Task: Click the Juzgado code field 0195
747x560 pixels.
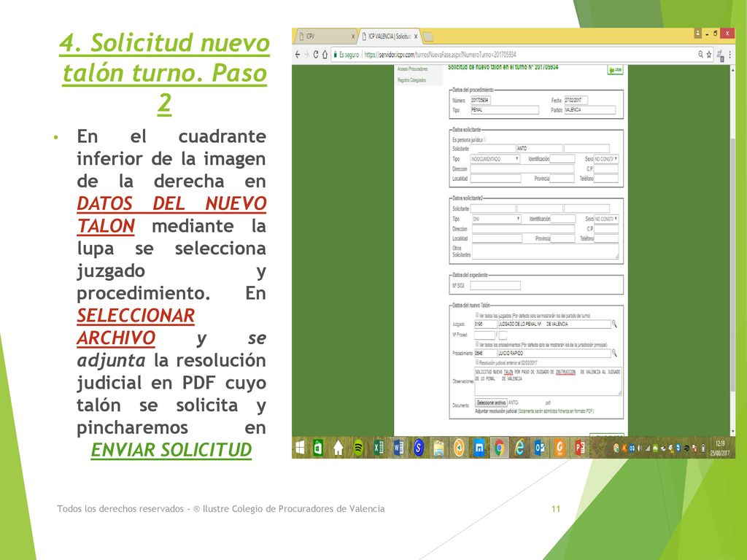Action: [x=485, y=324]
